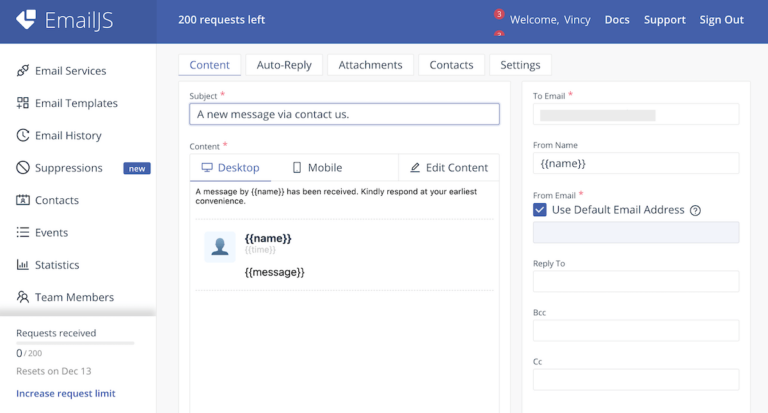
Task: Switch content preview to Mobile
Action: pyautogui.click(x=317, y=168)
